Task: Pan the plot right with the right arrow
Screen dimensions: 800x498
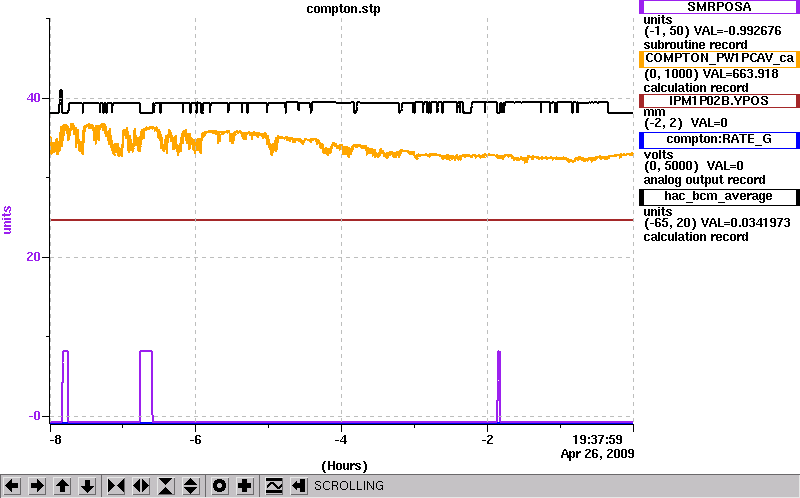Action: (x=37, y=486)
